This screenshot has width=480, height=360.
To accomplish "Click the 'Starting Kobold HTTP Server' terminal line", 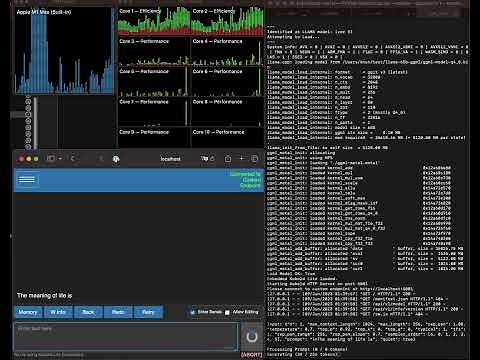I will pyautogui.click(x=317, y=284).
